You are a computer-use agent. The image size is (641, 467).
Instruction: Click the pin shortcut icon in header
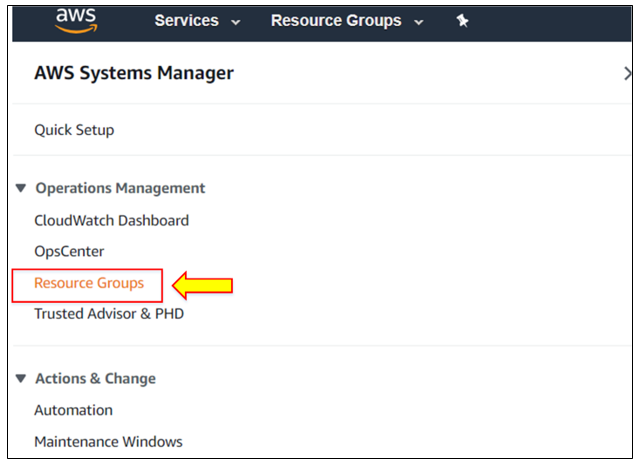coord(462,20)
